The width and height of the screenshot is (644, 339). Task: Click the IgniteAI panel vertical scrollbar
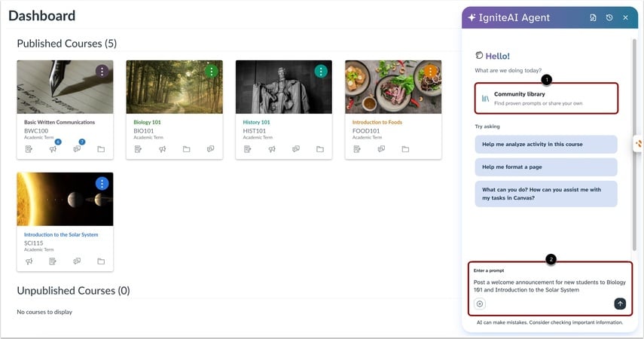[634, 144]
